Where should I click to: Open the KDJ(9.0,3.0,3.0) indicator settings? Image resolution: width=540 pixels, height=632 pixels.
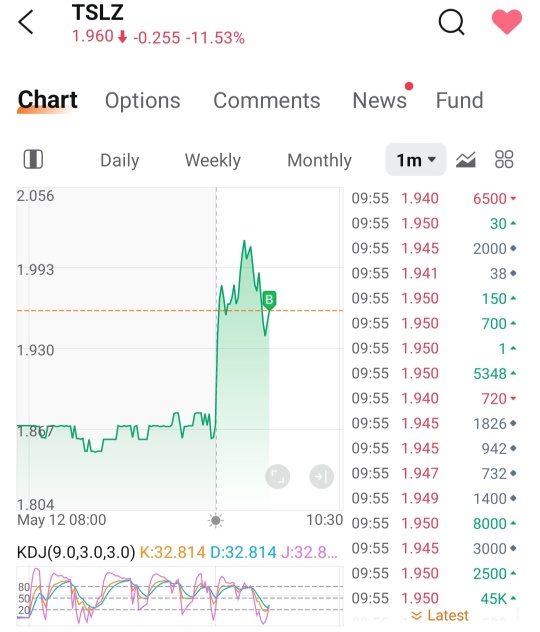tap(76, 552)
